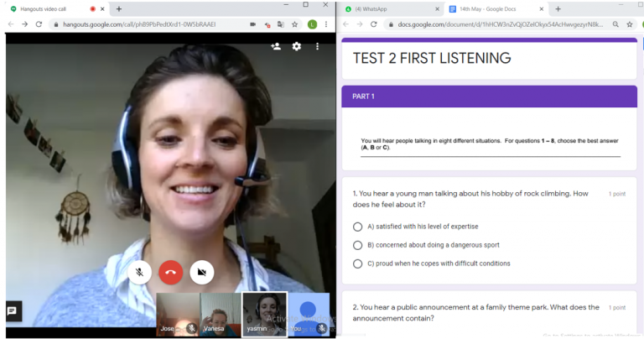Select the 'You' participant thumbnail
Viewport: 644px width, 339px height.
pyautogui.click(x=309, y=314)
